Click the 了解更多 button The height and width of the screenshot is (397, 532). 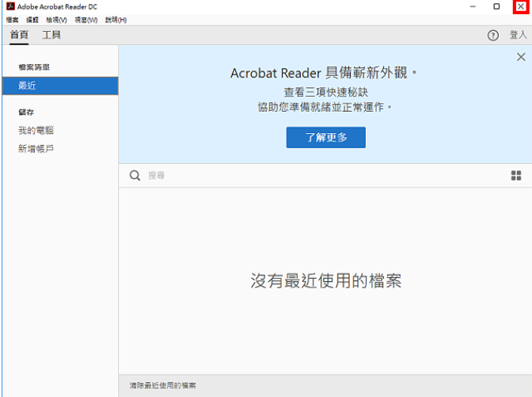[x=325, y=137]
